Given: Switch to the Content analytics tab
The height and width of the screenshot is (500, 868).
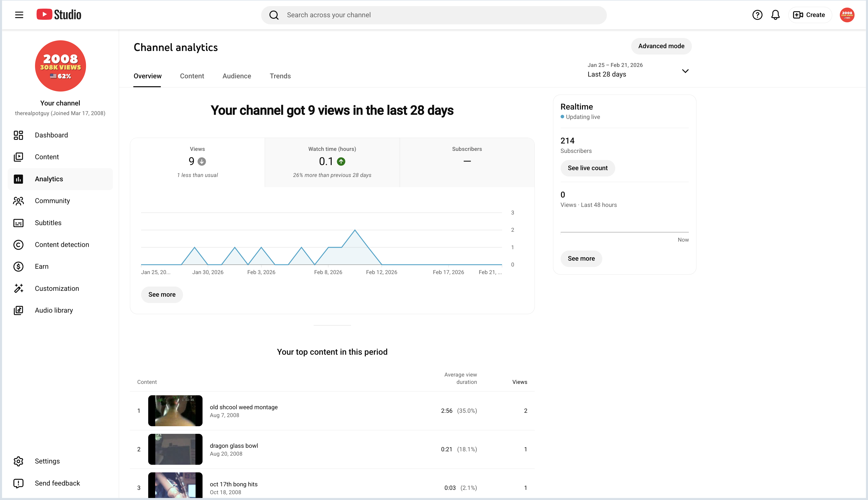Looking at the screenshot, I should pos(192,76).
